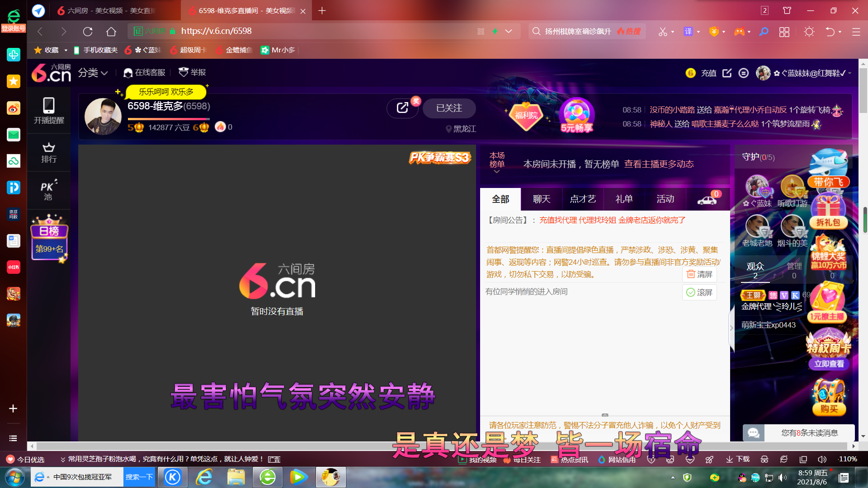The width and height of the screenshot is (868, 488).
Task: Open the car seats tab icon
Action: [708, 199]
